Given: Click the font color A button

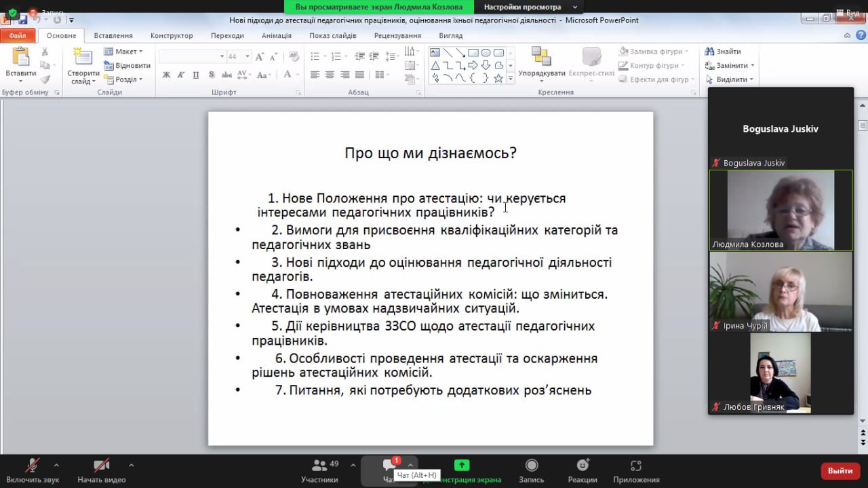Looking at the screenshot, I should [x=288, y=75].
